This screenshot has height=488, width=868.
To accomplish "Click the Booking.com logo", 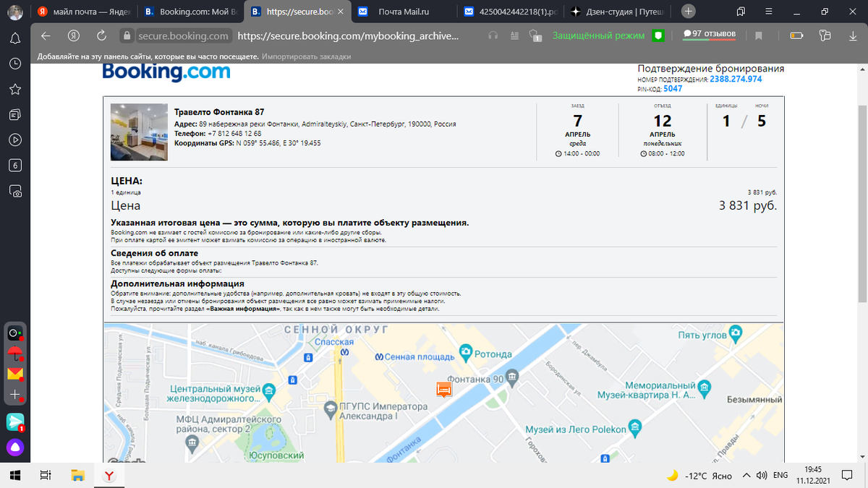I will point(166,72).
